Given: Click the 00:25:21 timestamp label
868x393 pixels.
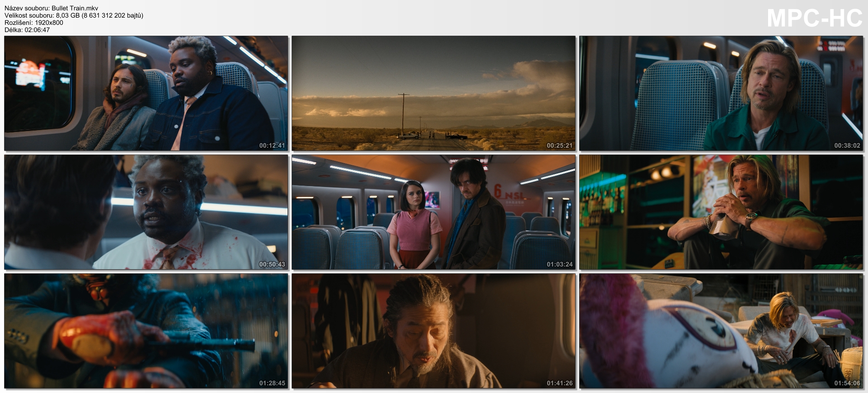Looking at the screenshot, I should coord(560,145).
